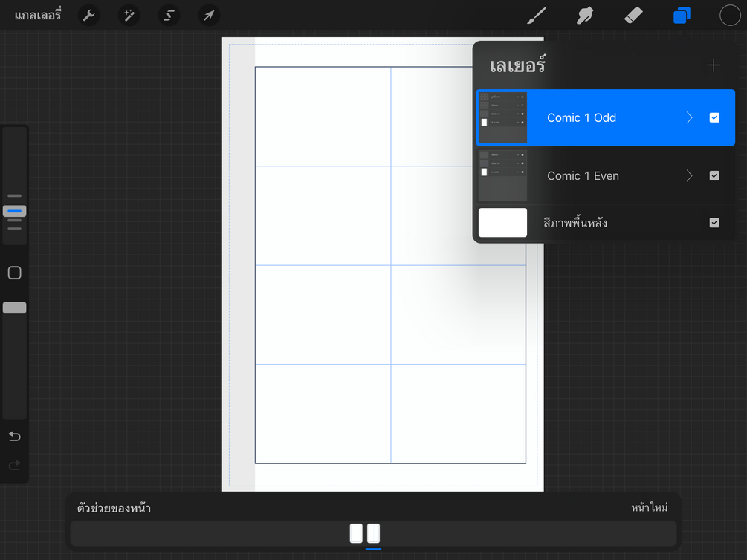Image resolution: width=747 pixels, height=560 pixels.
Task: Expand Comic 1 Odd layer group
Action: (x=688, y=117)
